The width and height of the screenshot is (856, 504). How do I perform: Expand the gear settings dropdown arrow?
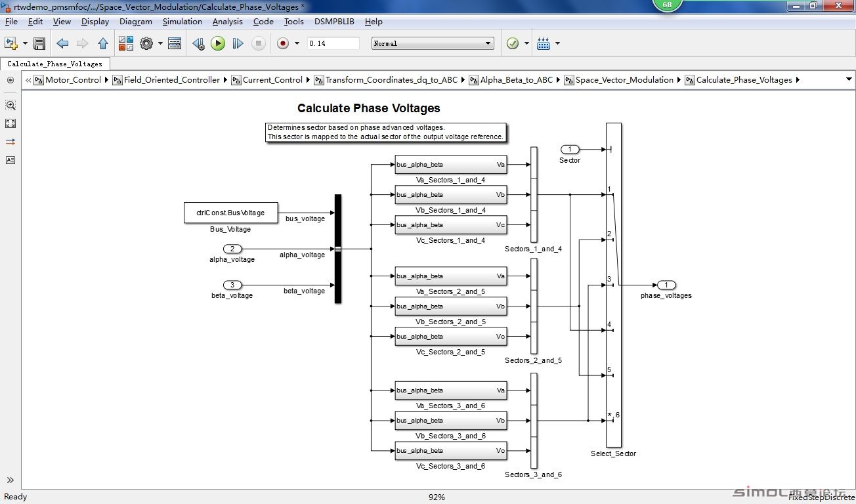[160, 43]
